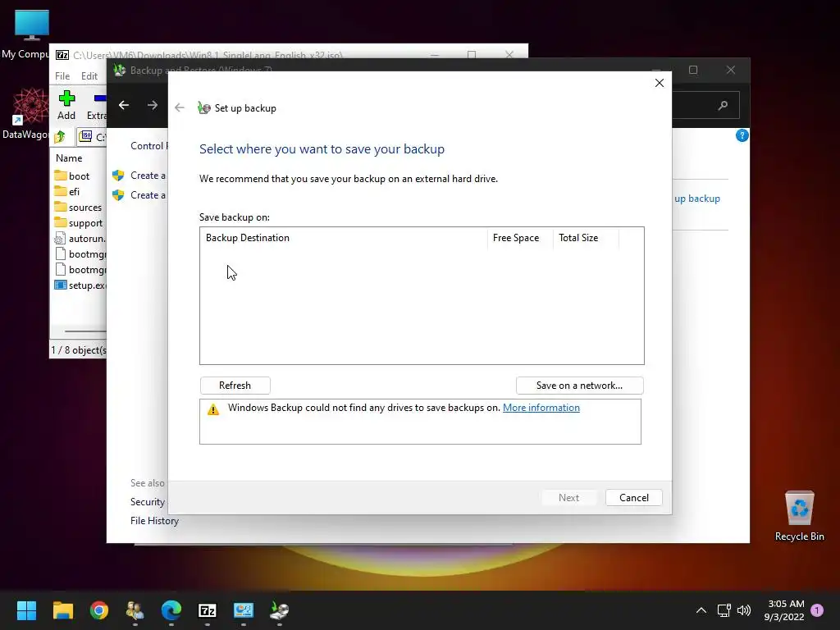The height and width of the screenshot is (630, 840).
Task: Click search icon in Backup and Restore window
Action: (724, 105)
